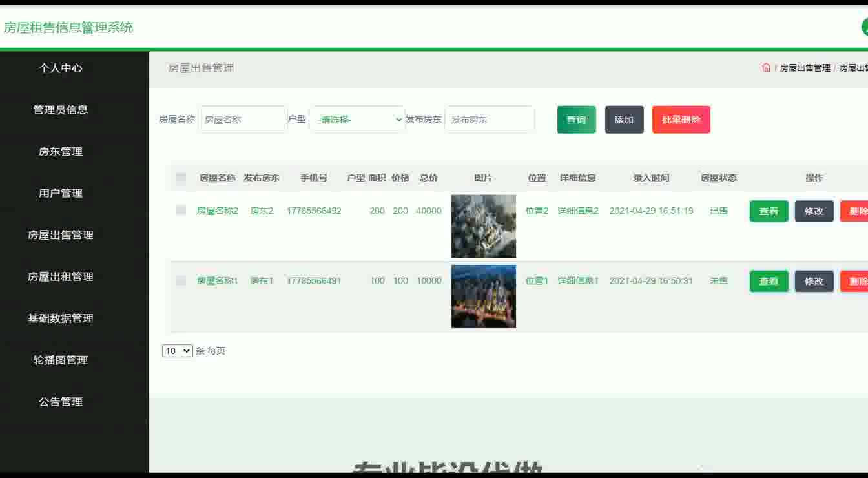The width and height of the screenshot is (868, 478).
Task: Click the 房屋状态 column header
Action: point(719,178)
